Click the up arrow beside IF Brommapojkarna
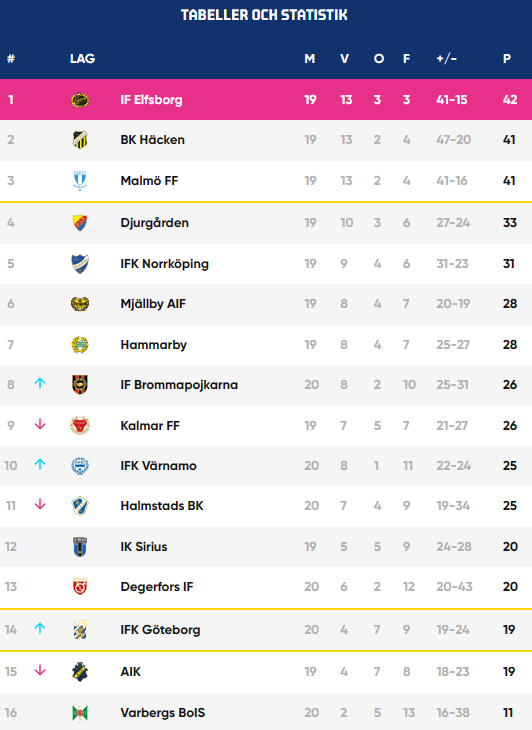 click(40, 383)
